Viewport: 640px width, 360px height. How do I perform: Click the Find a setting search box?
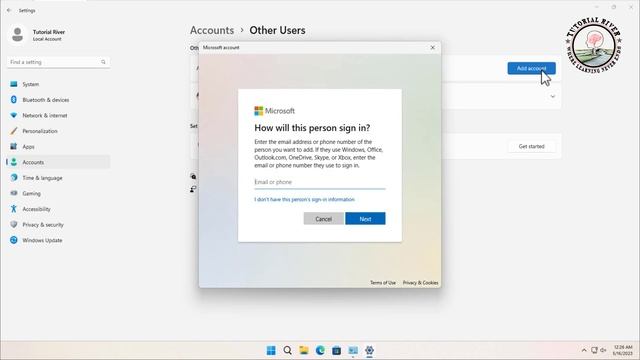tap(58, 62)
